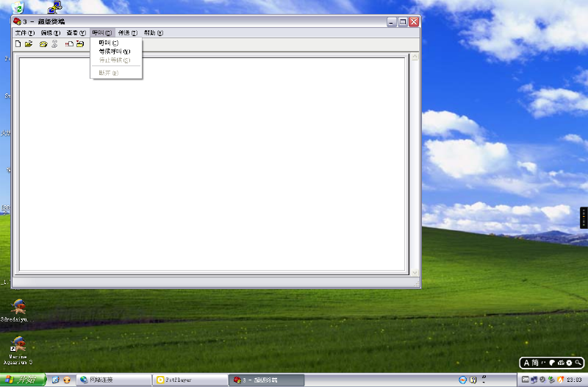Click the Receive file toolbar icon
The width and height of the screenshot is (588, 387).
80,44
